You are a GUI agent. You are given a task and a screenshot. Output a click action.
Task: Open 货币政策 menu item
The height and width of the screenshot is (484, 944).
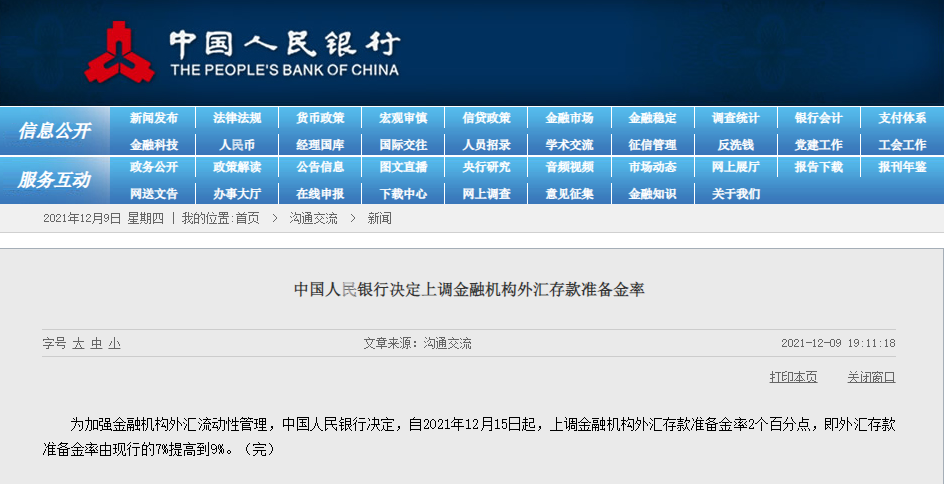pos(320,118)
